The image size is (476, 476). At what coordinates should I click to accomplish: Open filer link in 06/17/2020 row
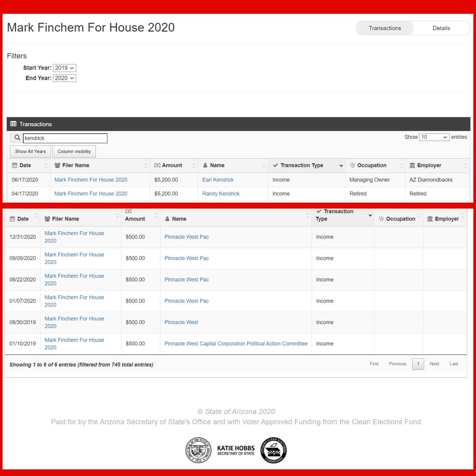click(x=91, y=180)
